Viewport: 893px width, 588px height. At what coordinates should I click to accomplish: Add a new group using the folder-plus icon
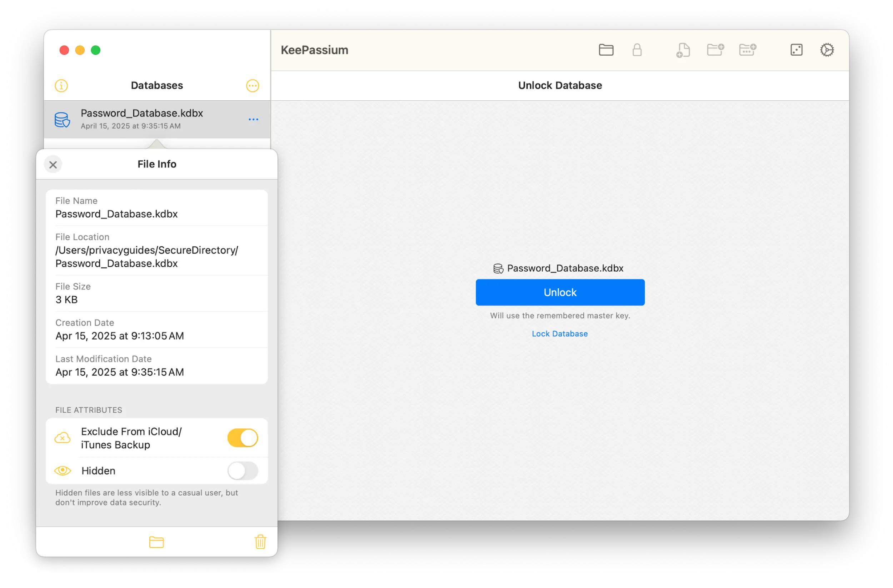[715, 50]
